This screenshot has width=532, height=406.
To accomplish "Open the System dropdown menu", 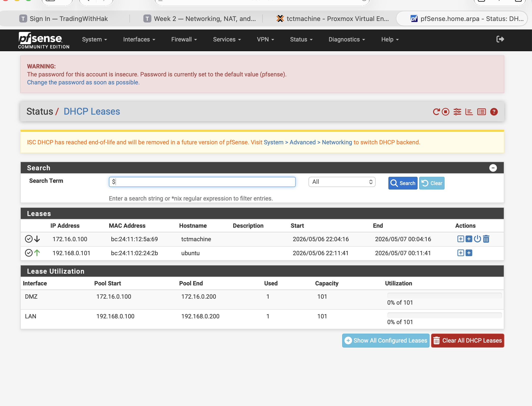I will 94,39.
